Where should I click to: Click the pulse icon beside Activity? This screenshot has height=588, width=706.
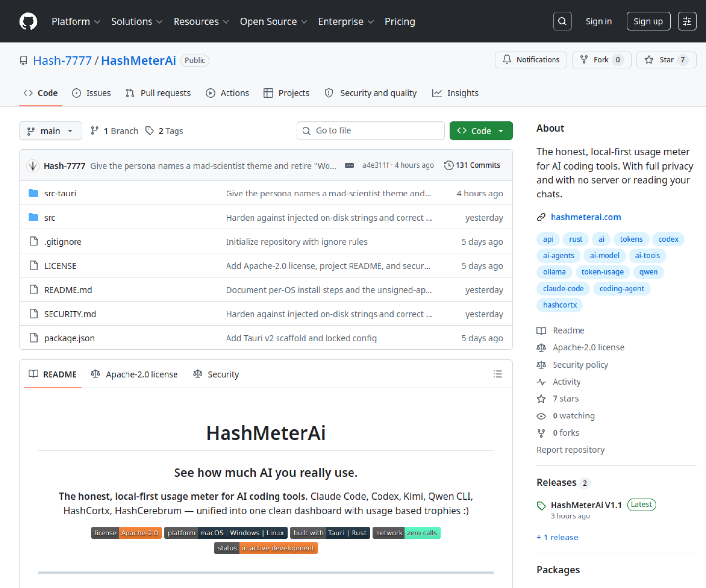pos(541,382)
